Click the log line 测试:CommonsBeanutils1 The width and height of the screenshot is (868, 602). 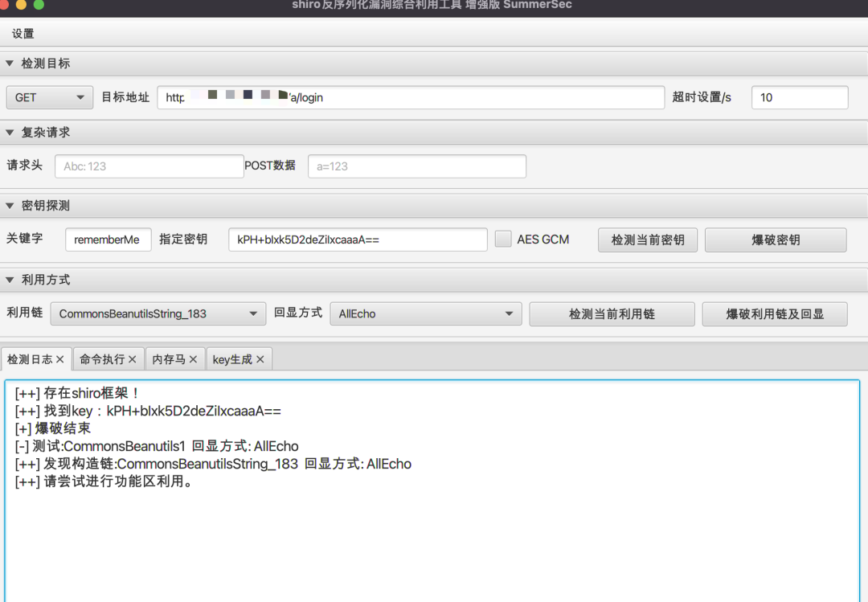coord(157,446)
